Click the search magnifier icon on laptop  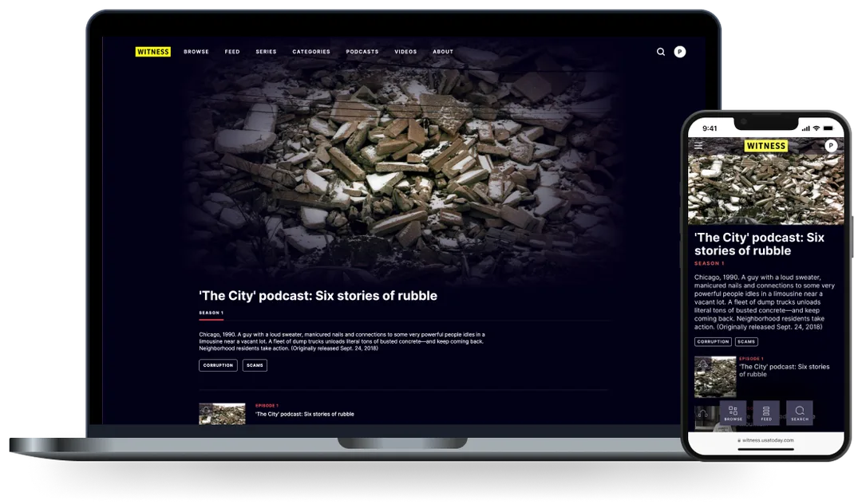point(661,52)
